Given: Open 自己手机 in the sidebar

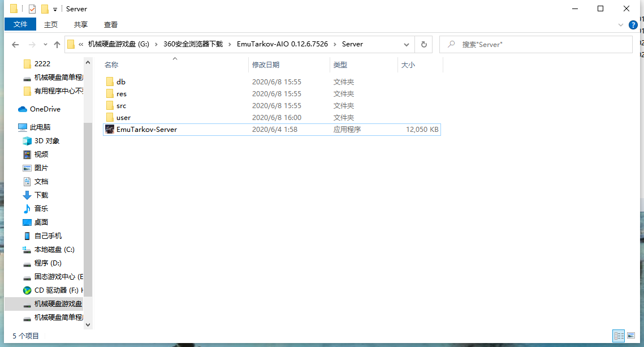Looking at the screenshot, I should point(48,235).
